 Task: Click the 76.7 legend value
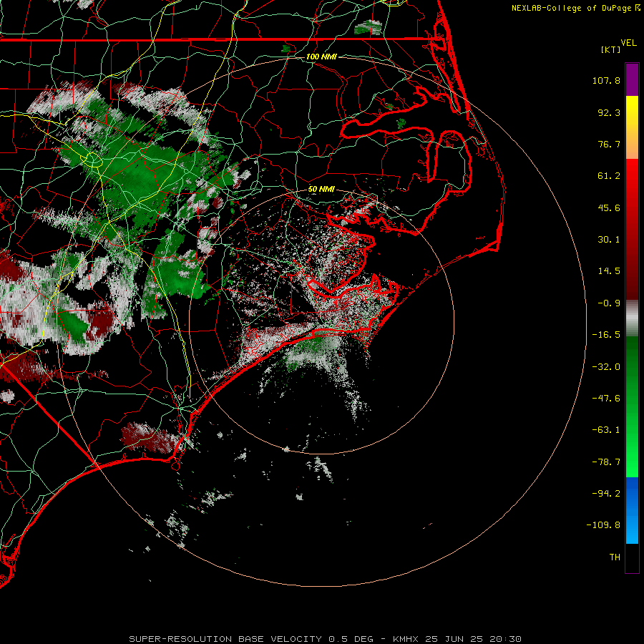pos(609,144)
